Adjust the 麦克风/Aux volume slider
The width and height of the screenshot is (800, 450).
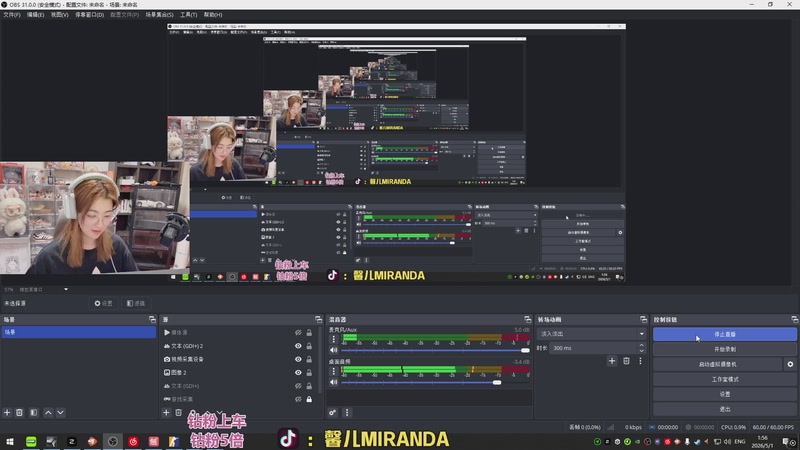click(x=435, y=351)
